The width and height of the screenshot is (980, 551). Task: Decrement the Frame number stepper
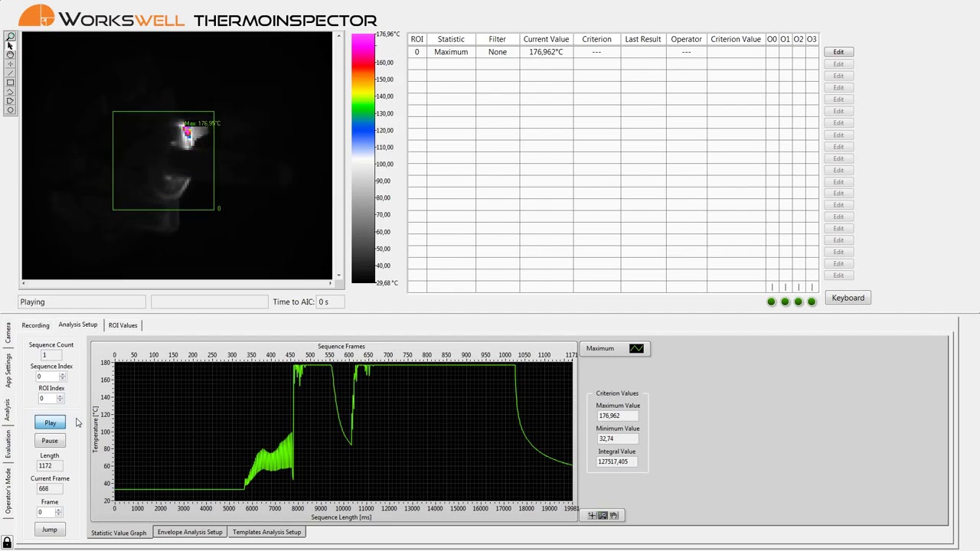coord(60,514)
